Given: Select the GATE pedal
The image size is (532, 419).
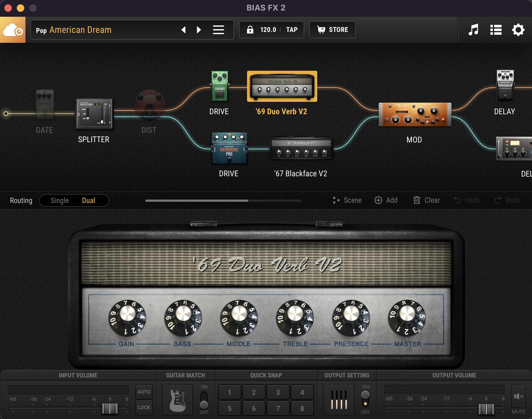Looking at the screenshot, I should tap(45, 105).
